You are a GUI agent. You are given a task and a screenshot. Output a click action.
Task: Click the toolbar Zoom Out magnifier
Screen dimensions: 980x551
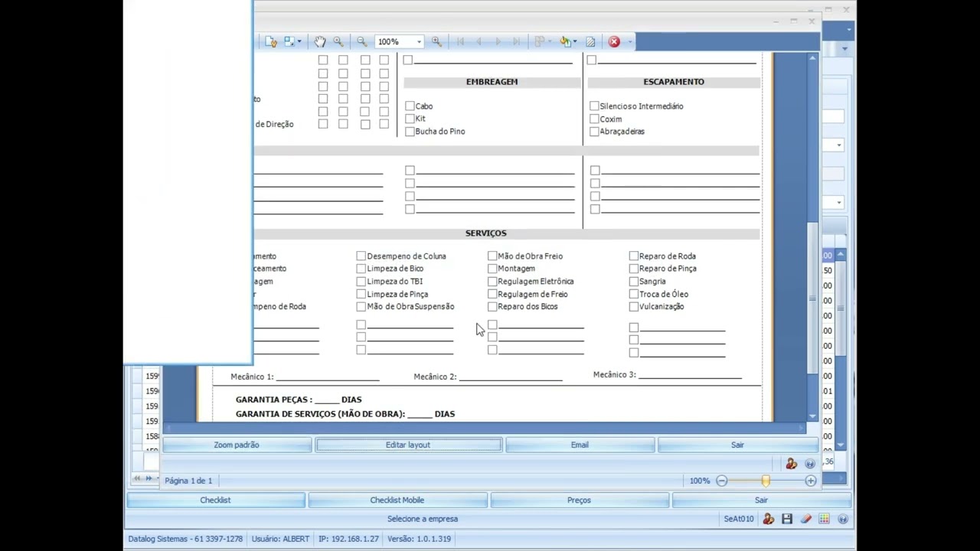[361, 41]
